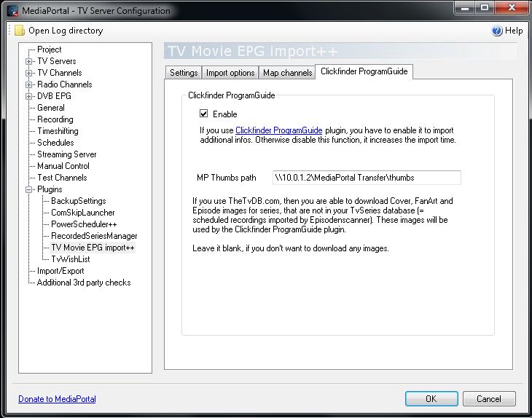The image size is (532, 418).
Task: Confirm with the OK button
Action: [431, 398]
